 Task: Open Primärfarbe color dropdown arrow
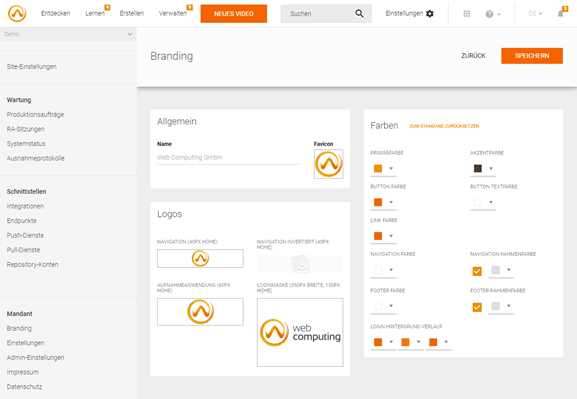pos(391,169)
